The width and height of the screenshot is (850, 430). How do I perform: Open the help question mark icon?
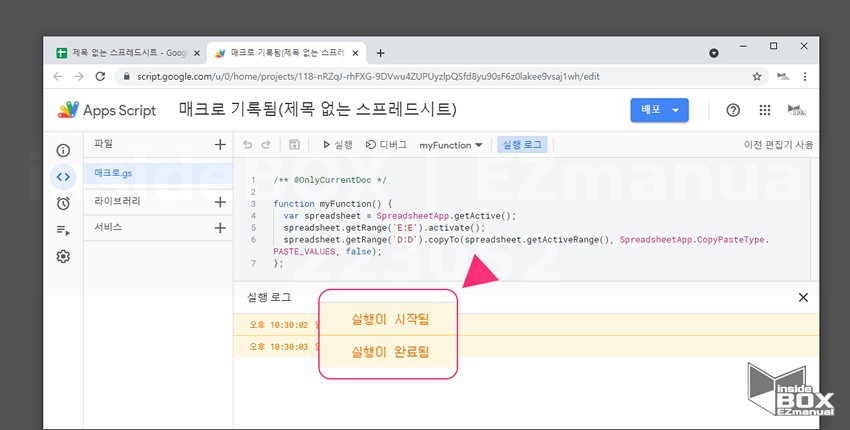click(733, 110)
